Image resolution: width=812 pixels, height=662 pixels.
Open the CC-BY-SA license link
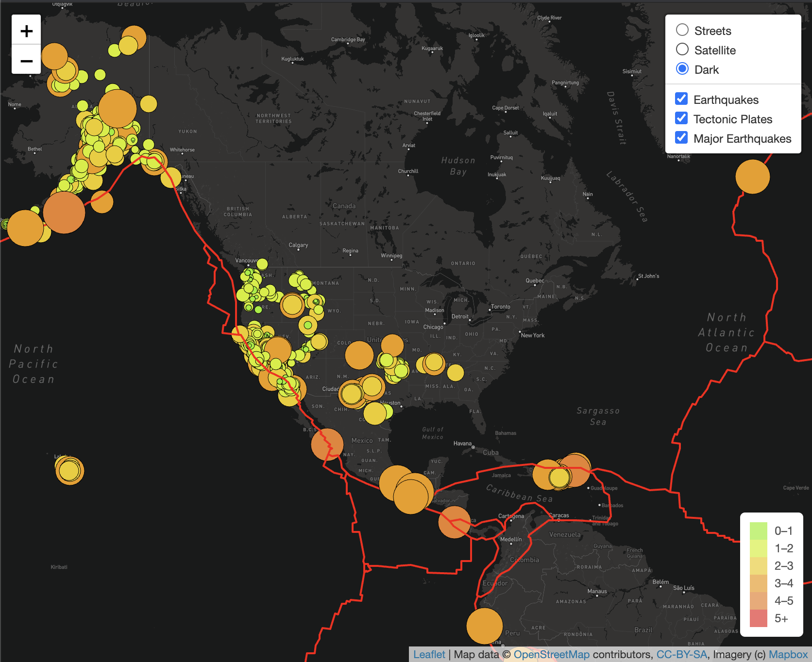[681, 654]
